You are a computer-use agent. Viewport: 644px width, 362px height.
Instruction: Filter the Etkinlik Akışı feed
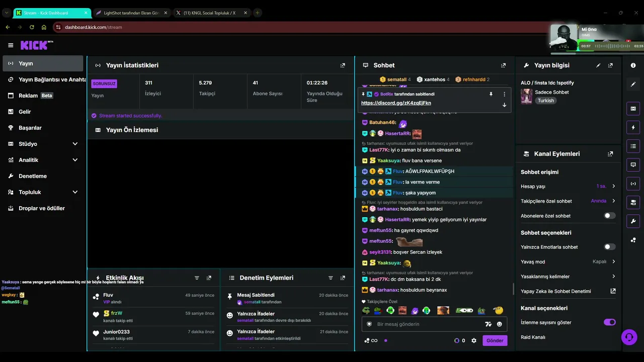tap(197, 278)
